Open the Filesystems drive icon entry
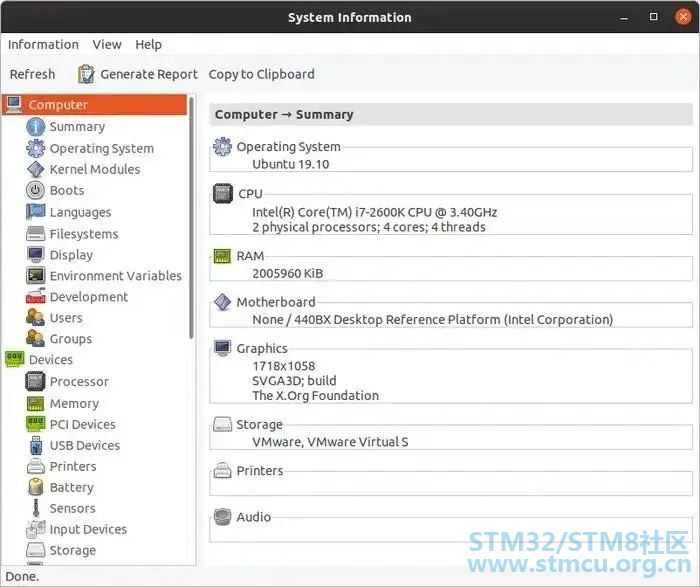700x587 pixels. tap(35, 233)
